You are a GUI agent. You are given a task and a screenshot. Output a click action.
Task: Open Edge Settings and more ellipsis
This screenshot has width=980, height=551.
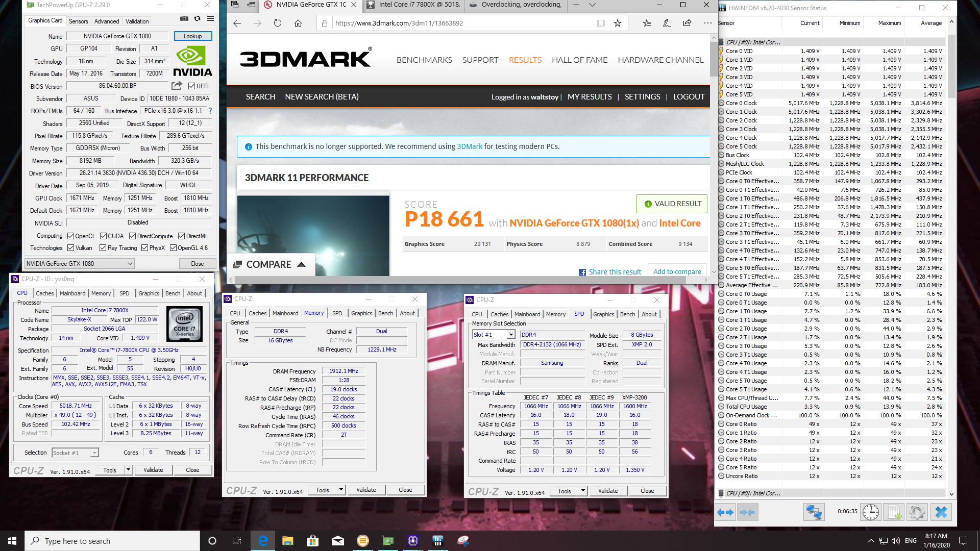pos(707,23)
